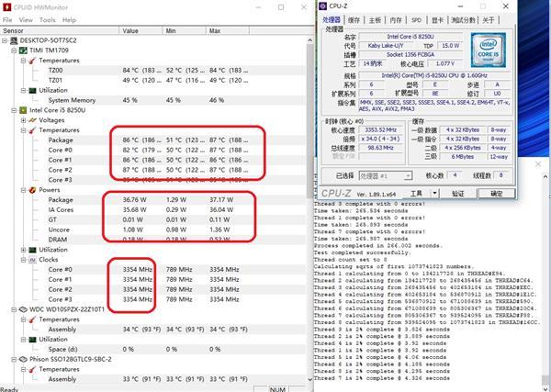Select the Space (d:) utilization row

click(x=152, y=350)
